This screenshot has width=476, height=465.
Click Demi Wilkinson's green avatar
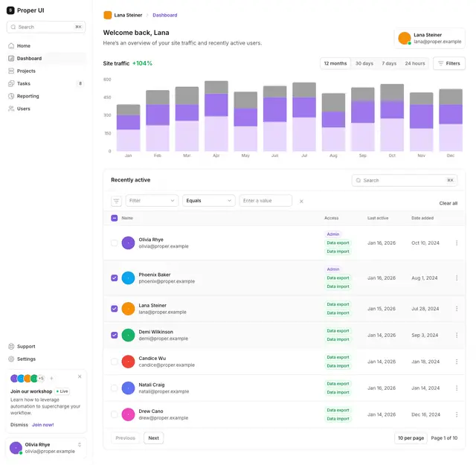click(x=128, y=335)
